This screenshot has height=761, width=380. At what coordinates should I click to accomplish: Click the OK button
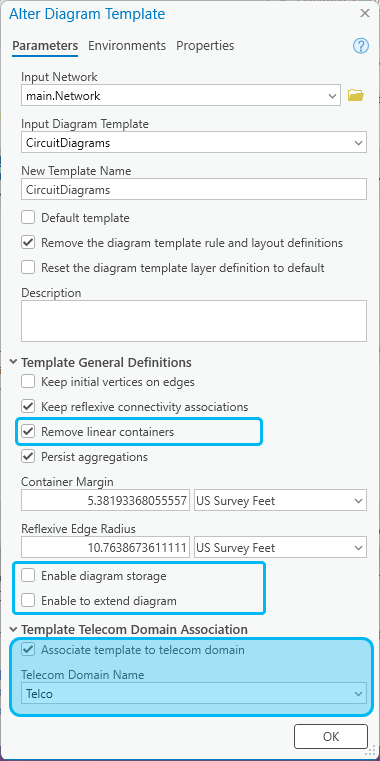point(330,736)
